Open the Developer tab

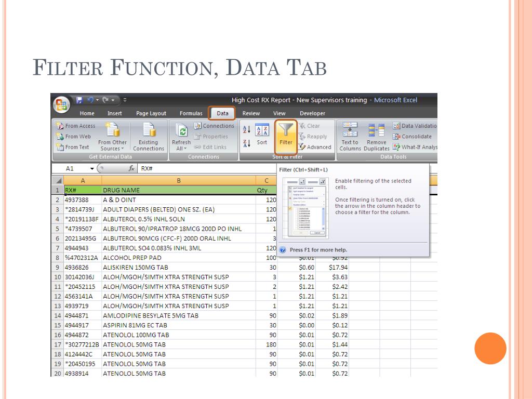point(312,113)
